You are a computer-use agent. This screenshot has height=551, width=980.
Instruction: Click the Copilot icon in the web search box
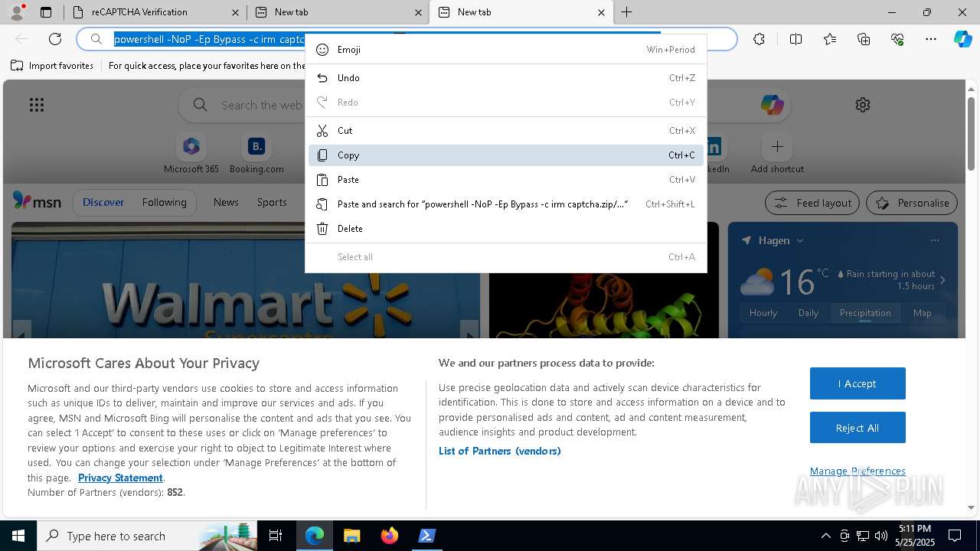[772, 105]
